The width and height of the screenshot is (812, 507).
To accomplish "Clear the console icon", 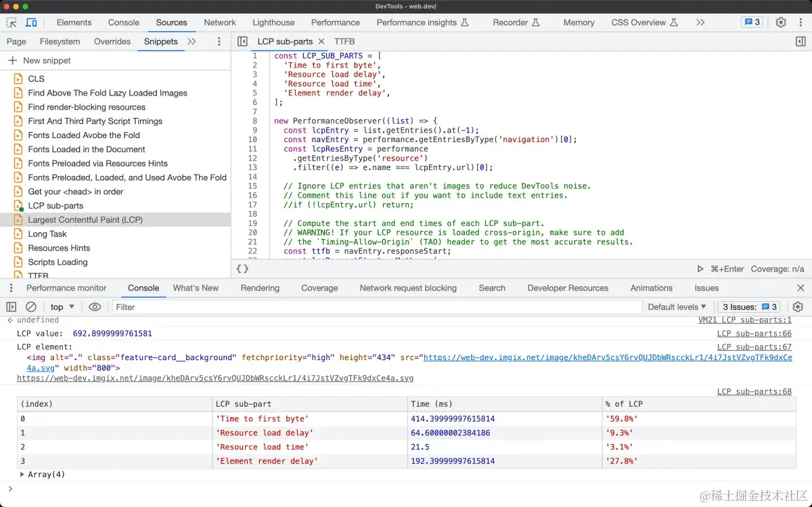I will click(30, 307).
